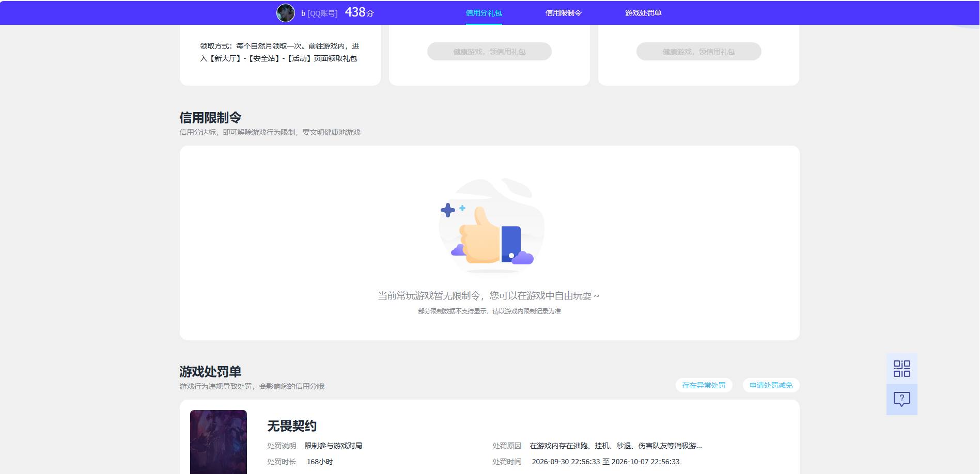Click the 游戏行为违规导致处罚 subtitle text
This screenshot has height=474, width=980.
pyautogui.click(x=252, y=386)
